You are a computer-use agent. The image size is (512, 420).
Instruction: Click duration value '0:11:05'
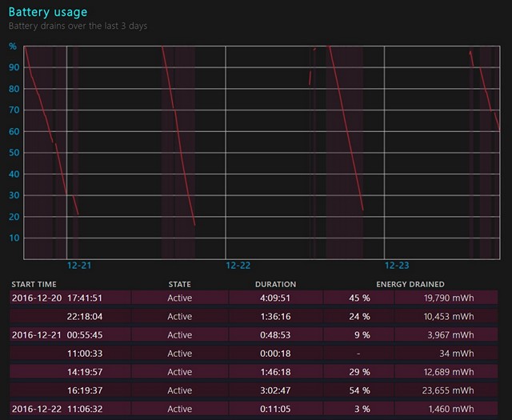(x=275, y=409)
